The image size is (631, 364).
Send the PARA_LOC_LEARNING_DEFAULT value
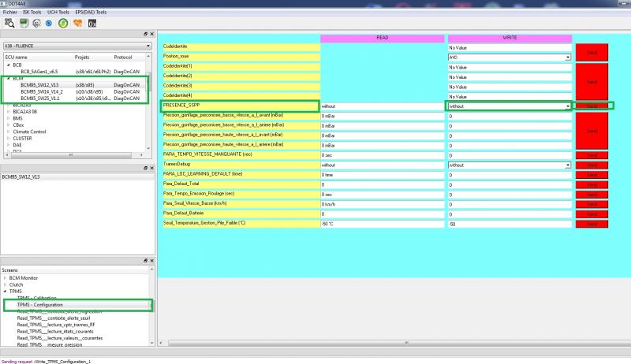tap(592, 175)
